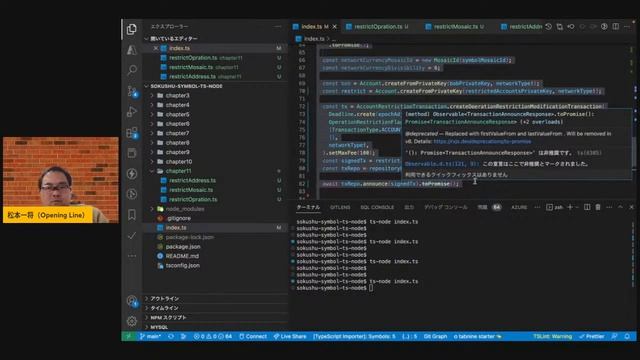Open the lightning bolt icon in activity bar

click(x=131, y=173)
